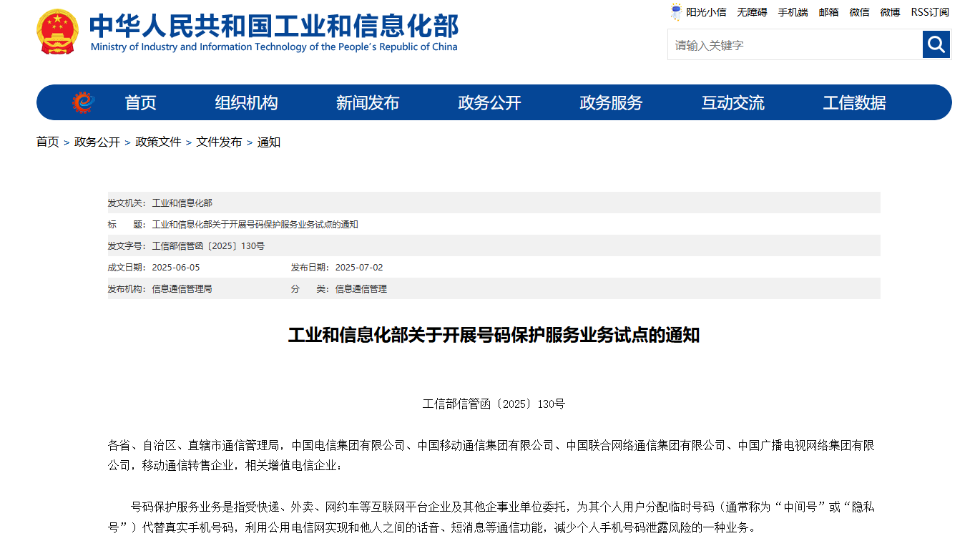The width and height of the screenshot is (980, 541).
Task: Open the 阳光小信 link
Action: 706,12
